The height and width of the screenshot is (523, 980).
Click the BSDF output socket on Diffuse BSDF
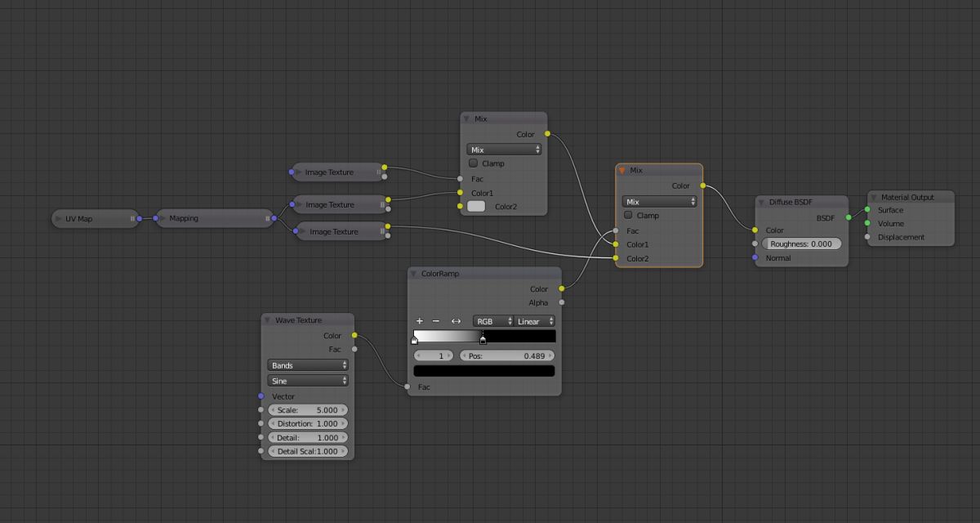(849, 217)
